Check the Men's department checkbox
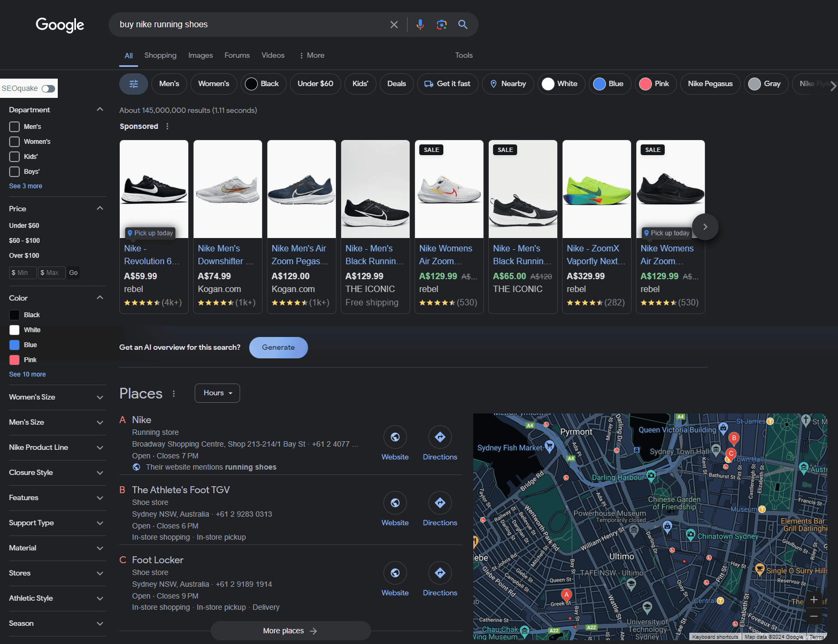The height and width of the screenshot is (644, 838). (x=14, y=127)
